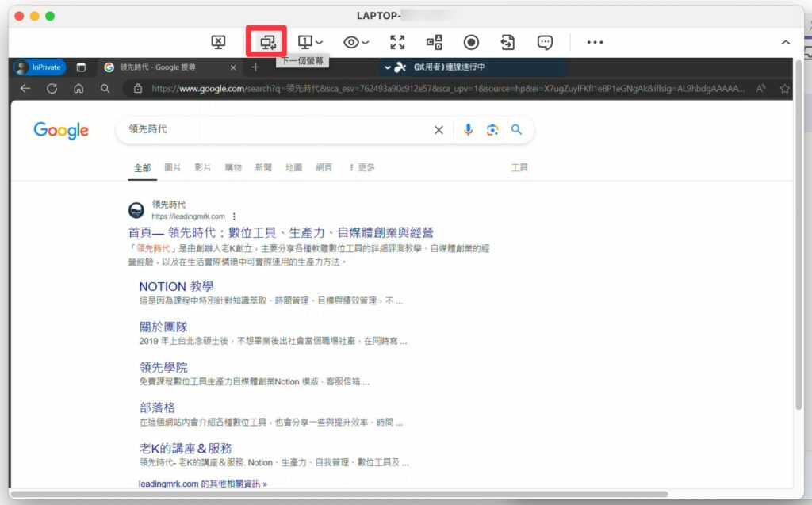Click the read aloud icon in address bar
The image size is (812, 505).
click(760, 89)
